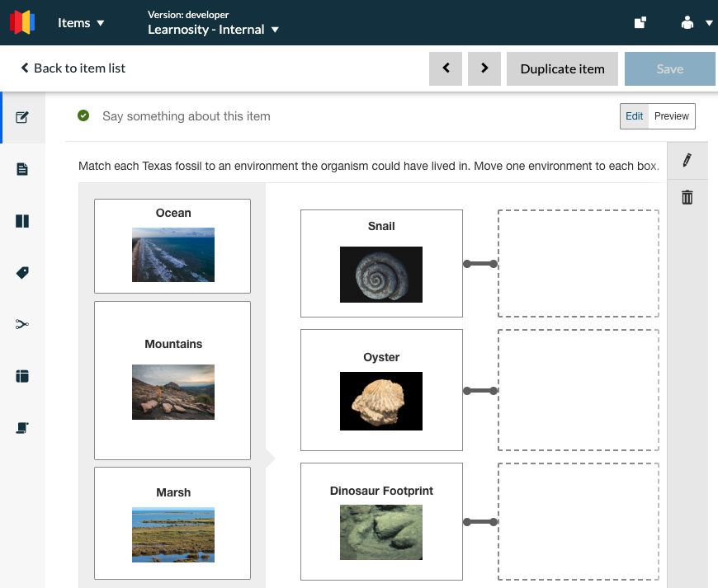Click the source/scroll icon at sidebar bottom

(x=22, y=427)
